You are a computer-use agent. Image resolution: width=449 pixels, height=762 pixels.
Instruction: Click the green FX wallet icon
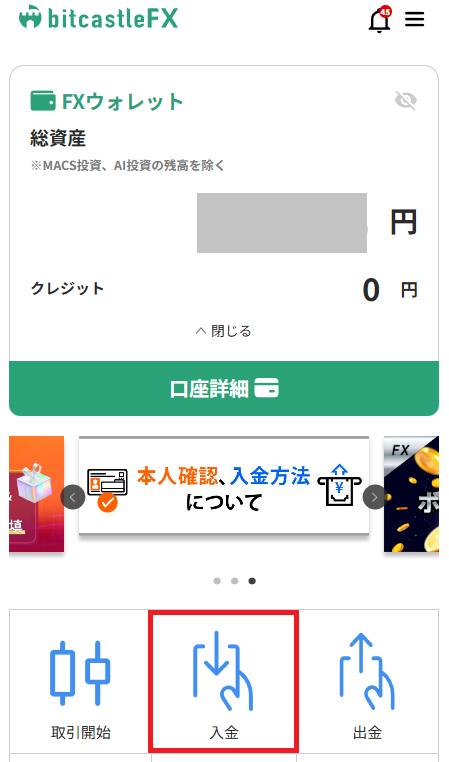(43, 101)
